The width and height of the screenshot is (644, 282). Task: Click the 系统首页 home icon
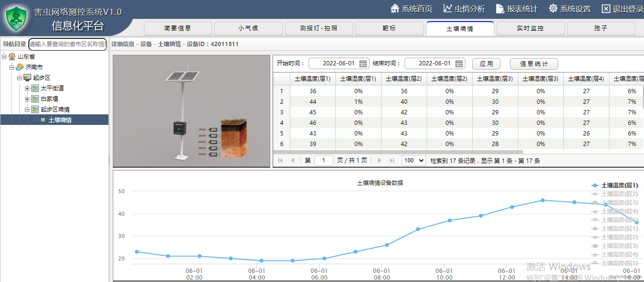tap(395, 9)
